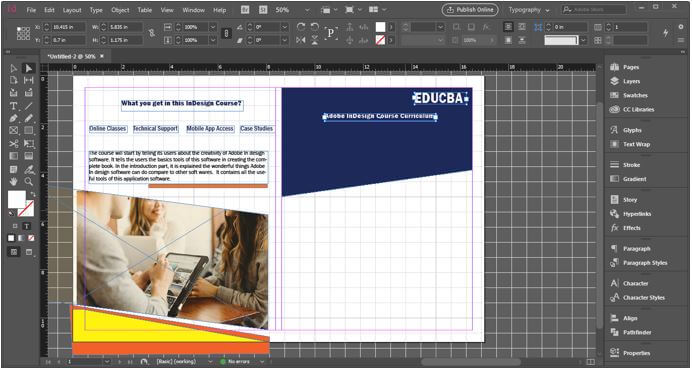Image resolution: width=692 pixels, height=370 pixels.
Task: Open the Typography workspace dropdown
Action: pyautogui.click(x=529, y=10)
